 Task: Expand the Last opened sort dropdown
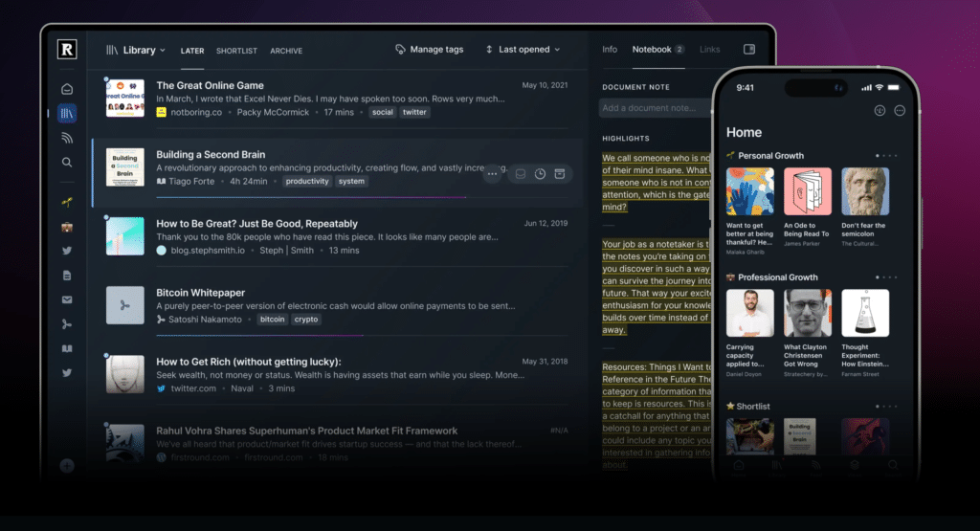pyautogui.click(x=523, y=50)
